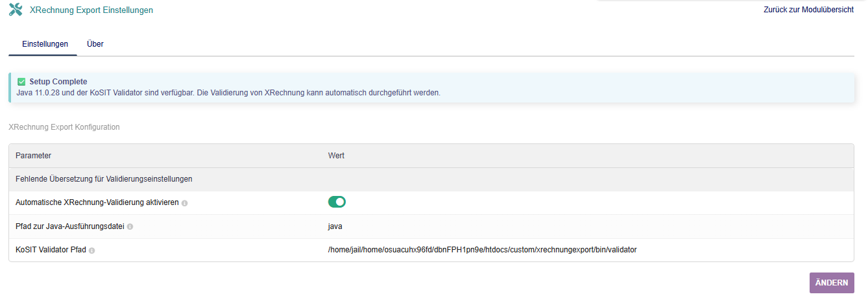Click the XRechnung Export Einstellungen title
The image size is (868, 303).
91,10
